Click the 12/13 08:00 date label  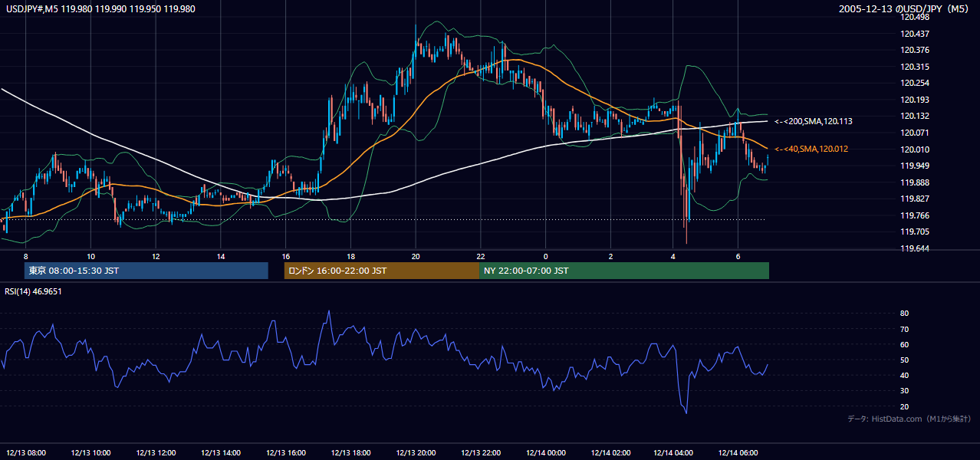click(x=27, y=452)
